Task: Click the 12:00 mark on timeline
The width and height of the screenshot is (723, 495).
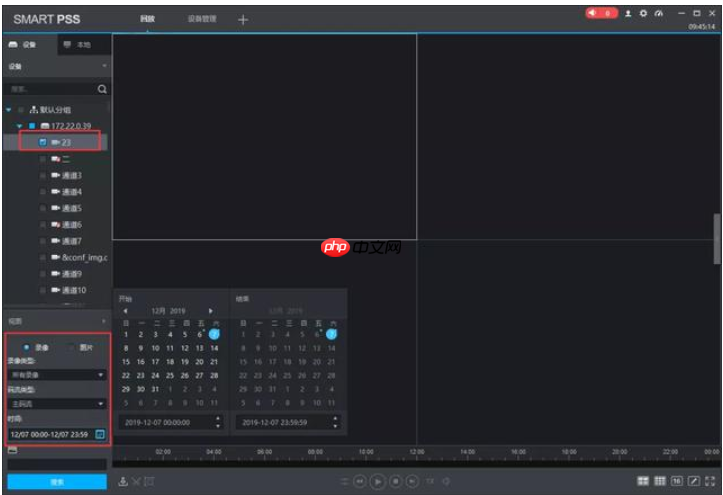Action: pos(417,452)
